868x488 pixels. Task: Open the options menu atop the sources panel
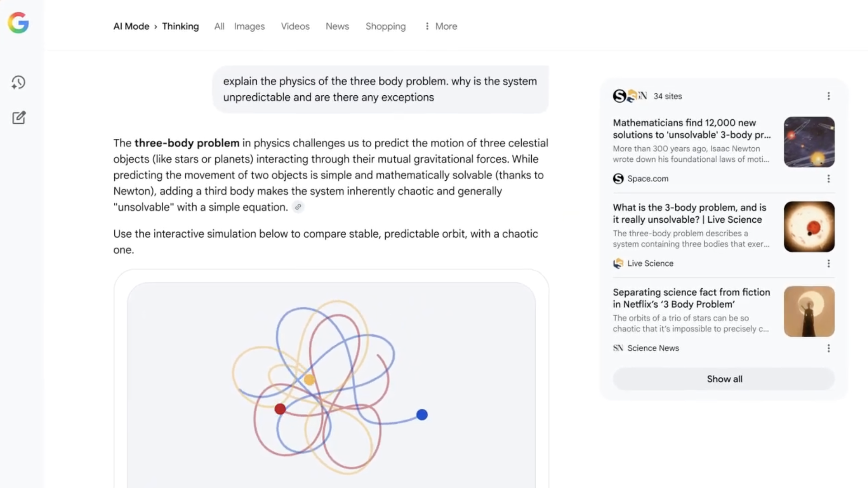(x=828, y=96)
